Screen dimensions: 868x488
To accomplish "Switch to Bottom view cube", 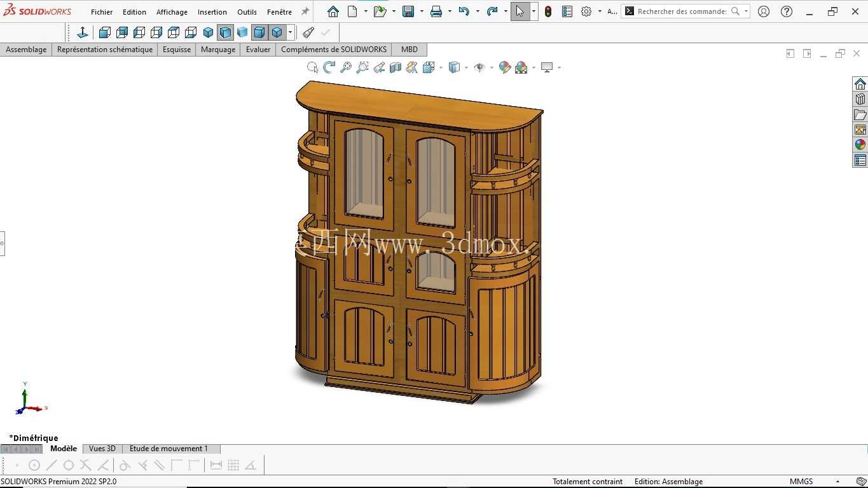I will point(191,32).
